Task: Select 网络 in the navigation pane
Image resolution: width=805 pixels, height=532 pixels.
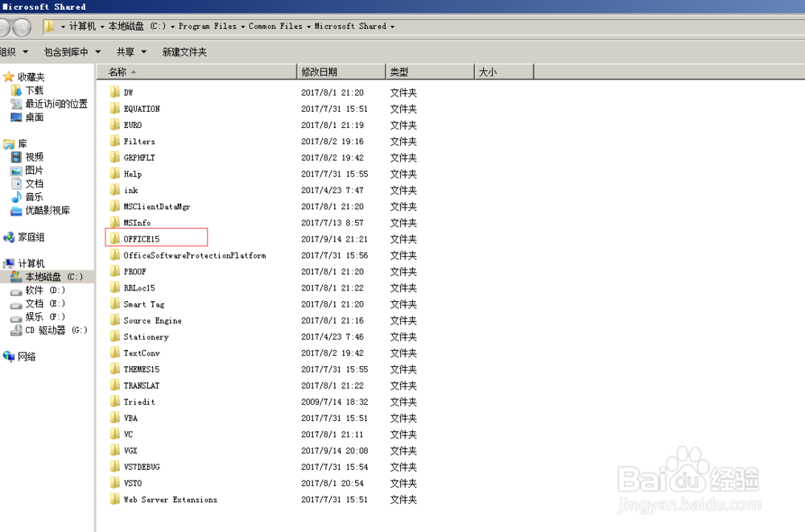Action: pyautogui.click(x=29, y=357)
